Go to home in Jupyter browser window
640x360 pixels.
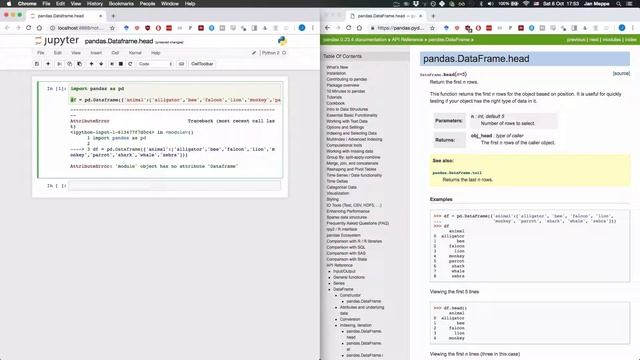pyautogui.click(x=39, y=28)
